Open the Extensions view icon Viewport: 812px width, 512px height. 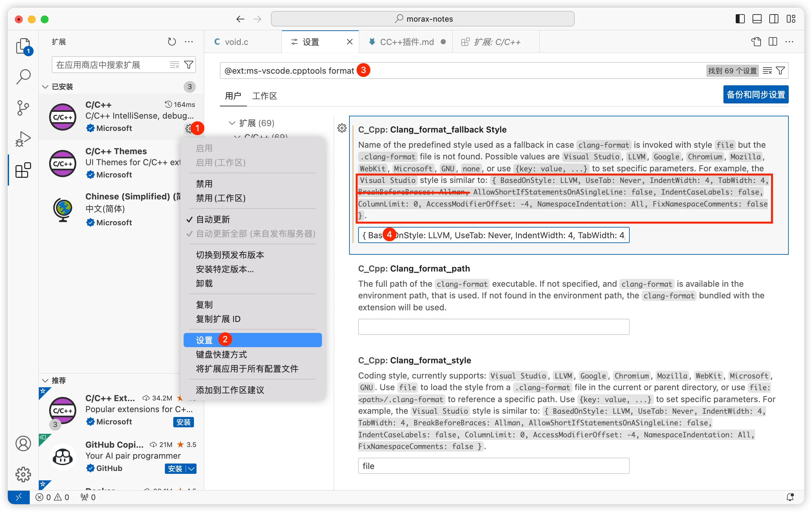coord(23,170)
